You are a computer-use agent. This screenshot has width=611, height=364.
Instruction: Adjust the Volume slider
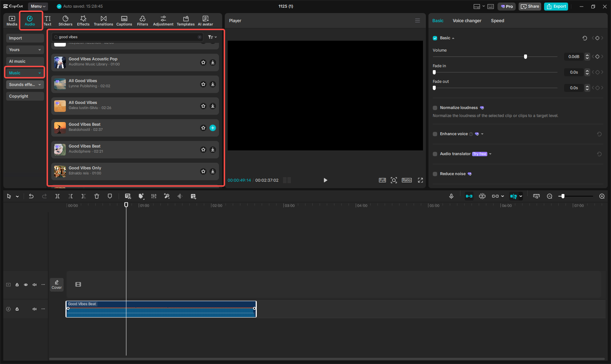pyautogui.click(x=525, y=56)
